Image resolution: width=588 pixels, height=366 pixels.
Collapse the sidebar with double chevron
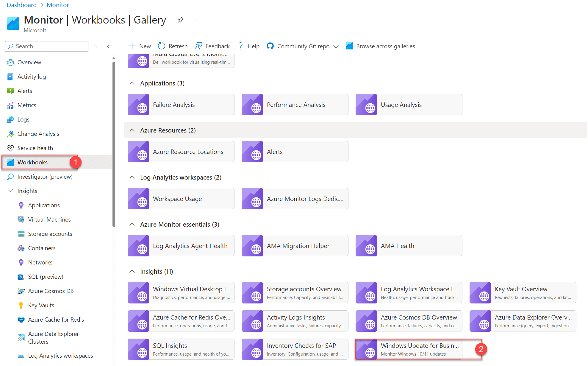pos(109,46)
